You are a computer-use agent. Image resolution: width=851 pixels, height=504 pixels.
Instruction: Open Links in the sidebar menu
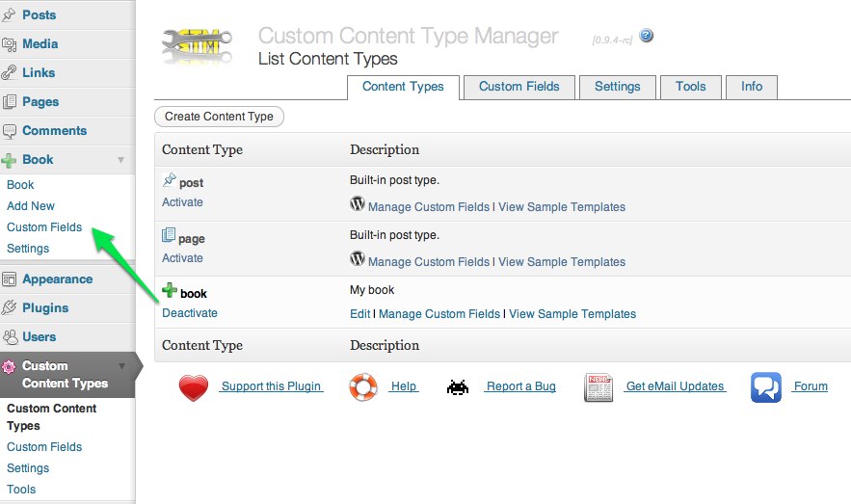[39, 72]
